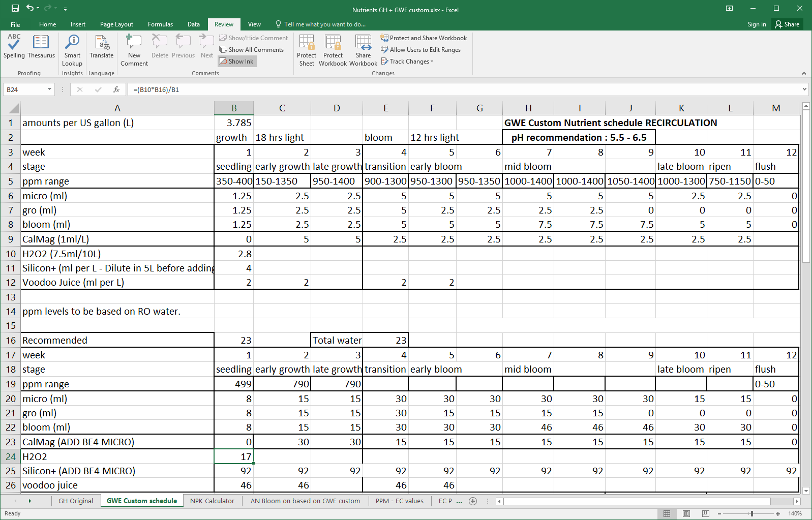
Task: Click the horizontal scrollbar thumb
Action: (637, 501)
